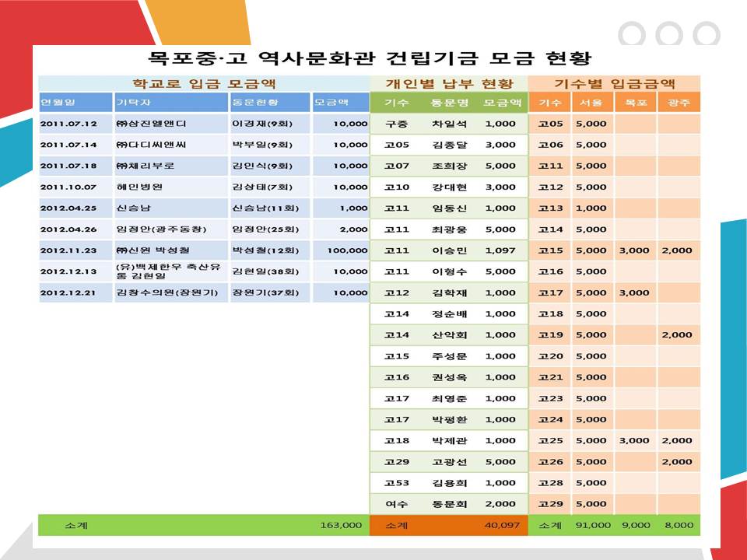This screenshot has height=560, width=747.
Task: Click the 기탁자 column header
Action: click(x=171, y=103)
